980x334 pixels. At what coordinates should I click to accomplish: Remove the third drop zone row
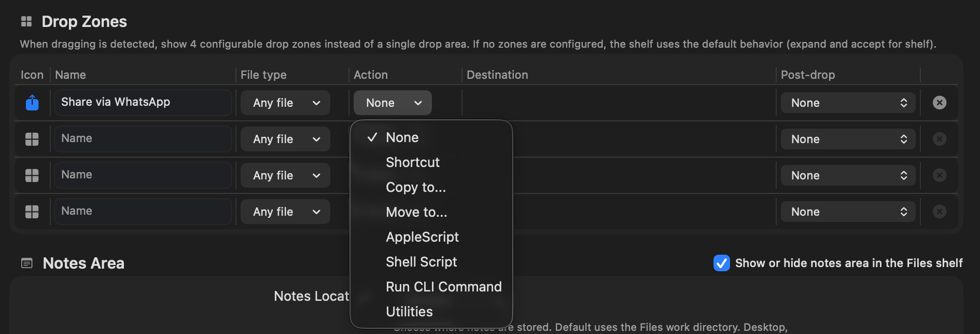click(940, 175)
